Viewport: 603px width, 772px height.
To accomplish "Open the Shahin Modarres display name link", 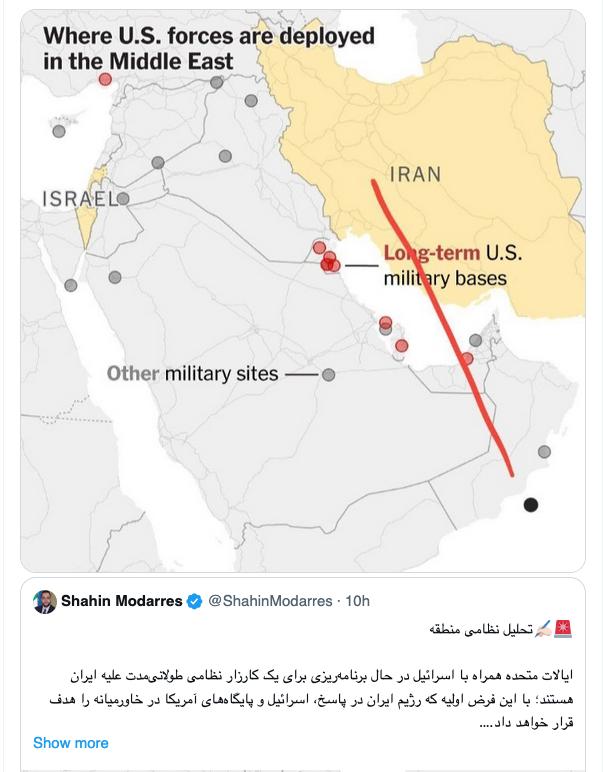I will coord(122,601).
